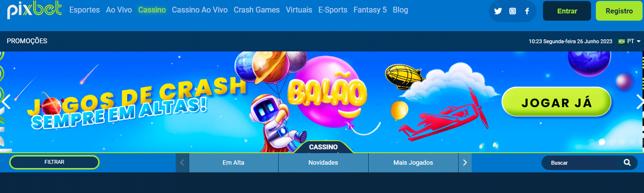This screenshot has width=644, height=193.
Task: Click the Brazil flag language icon
Action: coord(621,41)
